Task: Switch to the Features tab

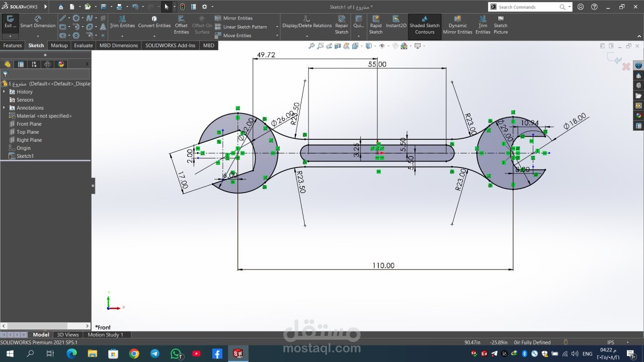Action: [x=13, y=45]
